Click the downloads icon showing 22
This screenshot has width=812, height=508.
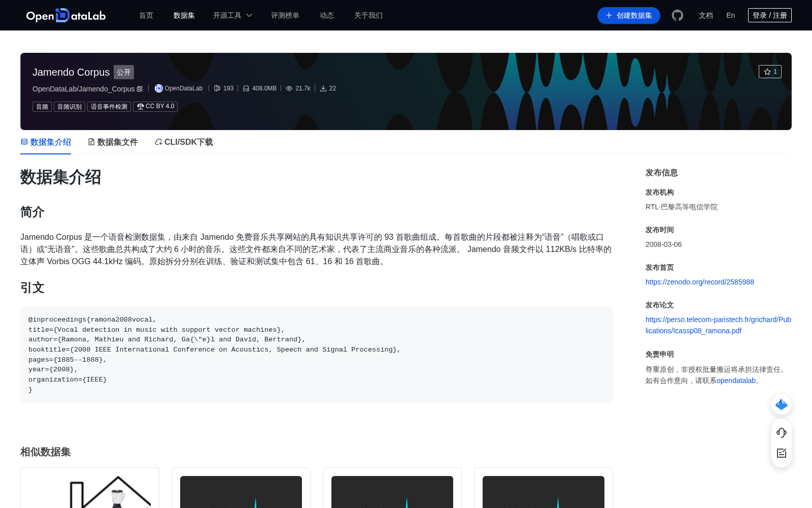point(323,88)
